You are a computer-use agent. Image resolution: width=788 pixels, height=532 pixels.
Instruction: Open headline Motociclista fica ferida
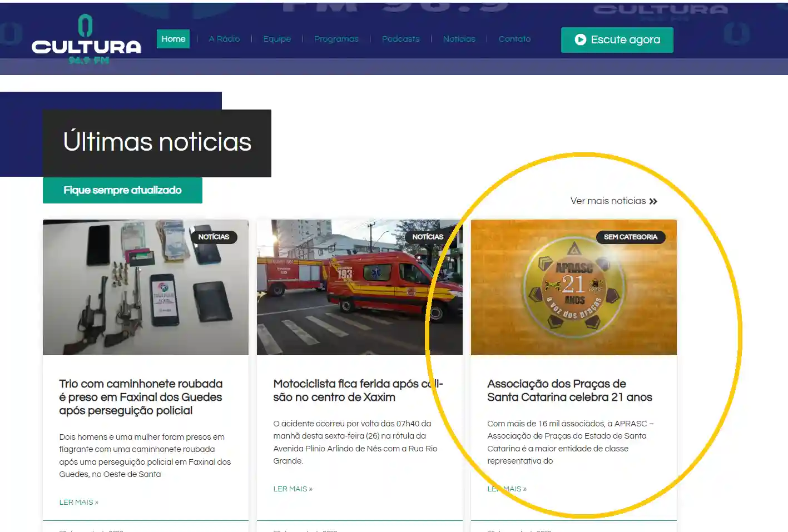358,390
